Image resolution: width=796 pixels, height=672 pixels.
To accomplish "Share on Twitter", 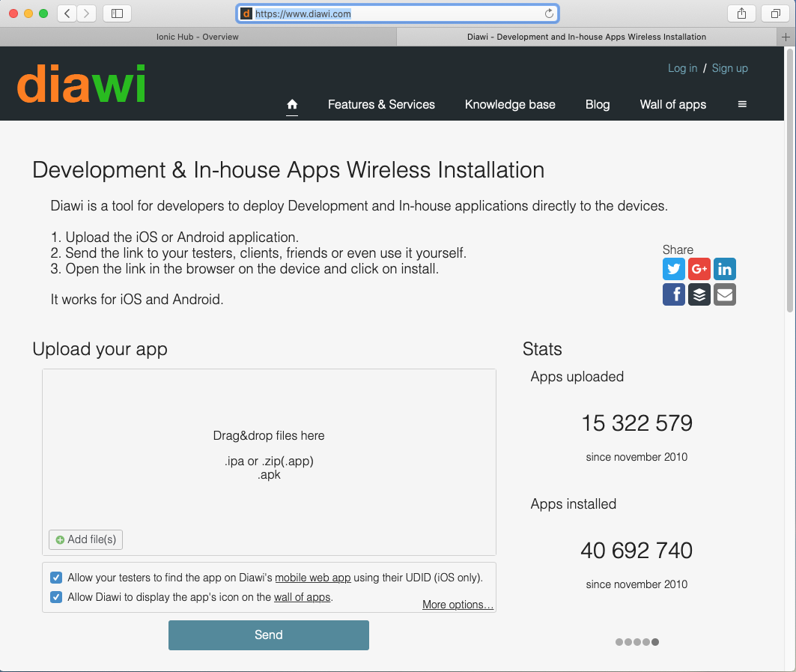I will pyautogui.click(x=674, y=269).
